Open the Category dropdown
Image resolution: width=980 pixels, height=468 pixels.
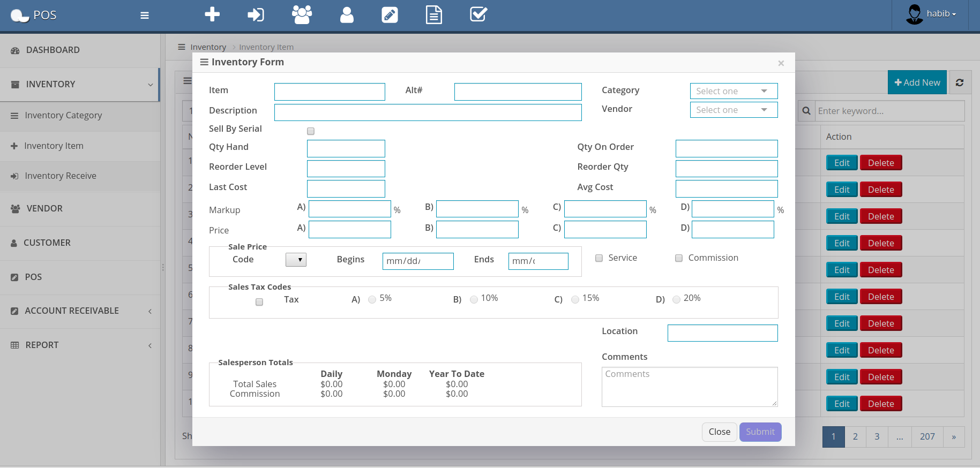pyautogui.click(x=733, y=91)
